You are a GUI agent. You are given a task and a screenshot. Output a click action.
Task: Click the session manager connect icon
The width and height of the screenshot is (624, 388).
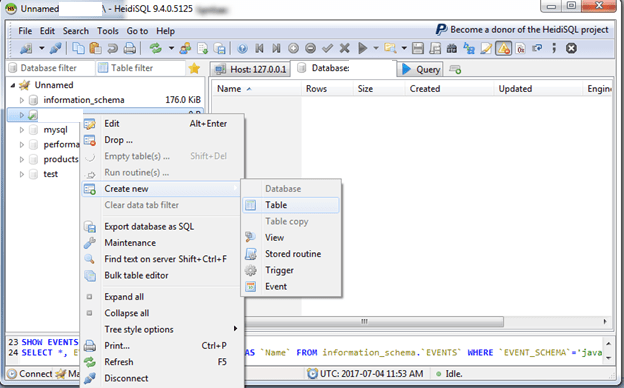tap(26, 49)
